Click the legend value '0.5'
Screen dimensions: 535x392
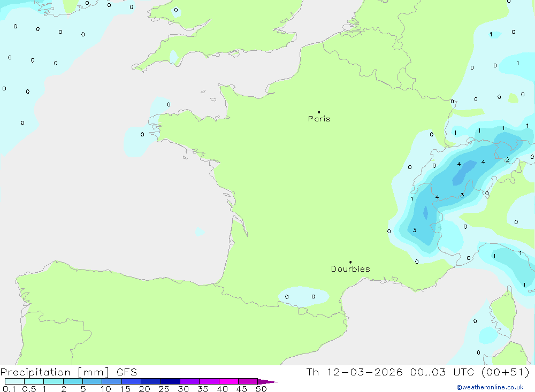(29, 389)
